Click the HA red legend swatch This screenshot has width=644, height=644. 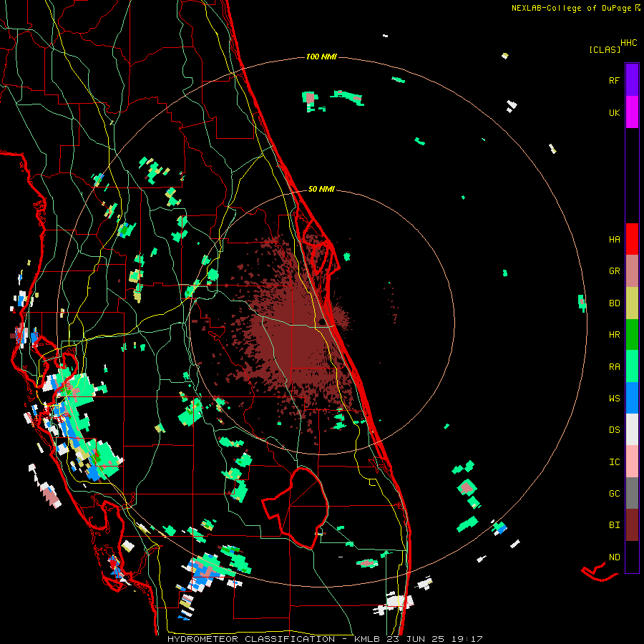coord(632,239)
